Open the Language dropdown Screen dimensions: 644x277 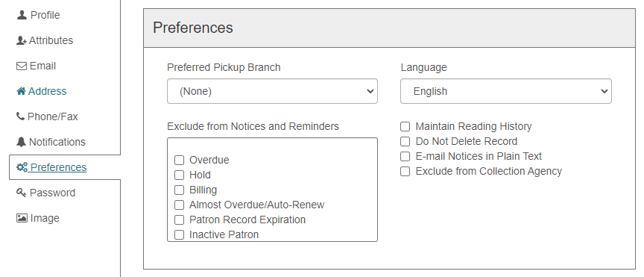click(506, 91)
